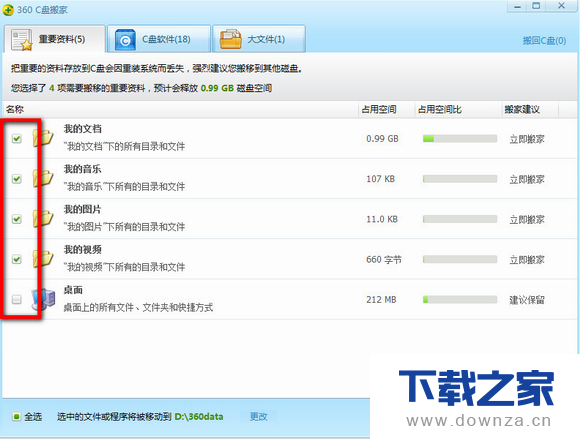Click the 我的文档 folder icon
Image resolution: width=580 pixels, height=439 pixels.
tap(44, 138)
